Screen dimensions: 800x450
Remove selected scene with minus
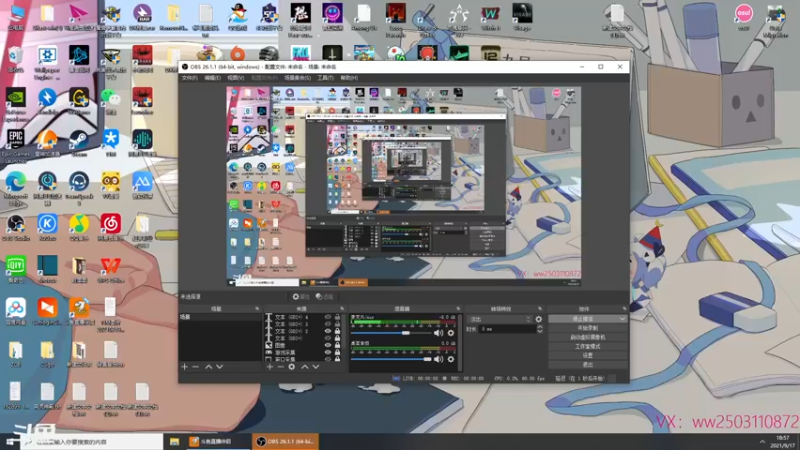(195, 366)
